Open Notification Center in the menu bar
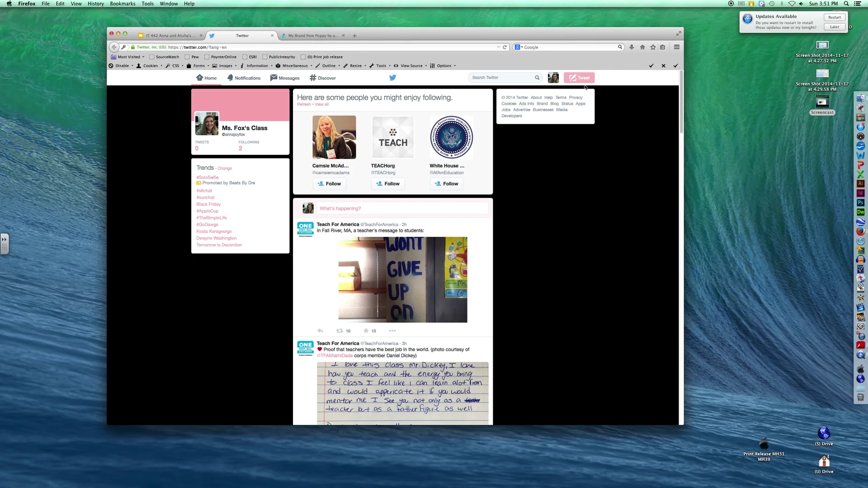Image resolution: width=868 pixels, height=488 pixels. pyautogui.click(x=858, y=4)
